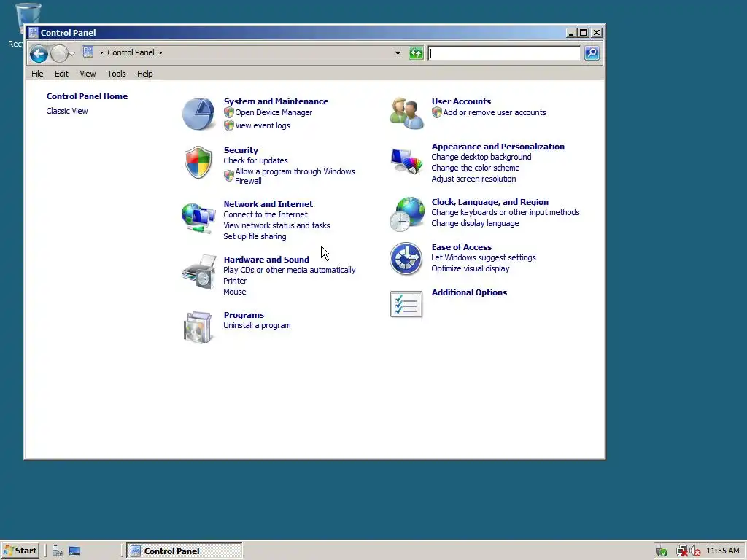Viewport: 747px width, 560px height.
Task: Click Allow a program through Windows Firewall
Action: (x=295, y=176)
